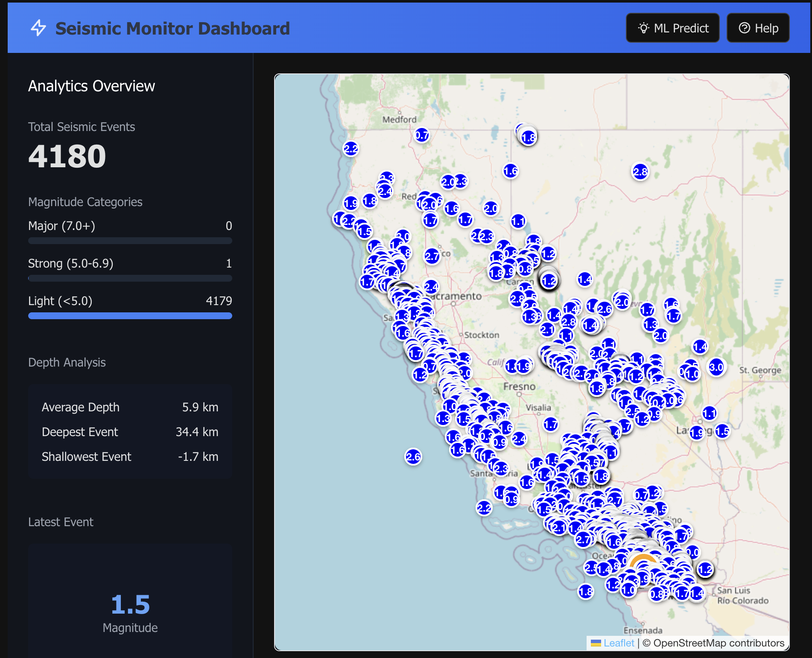This screenshot has width=812, height=658.
Task: Click the Light (<5.0) progress bar
Action: (x=130, y=316)
